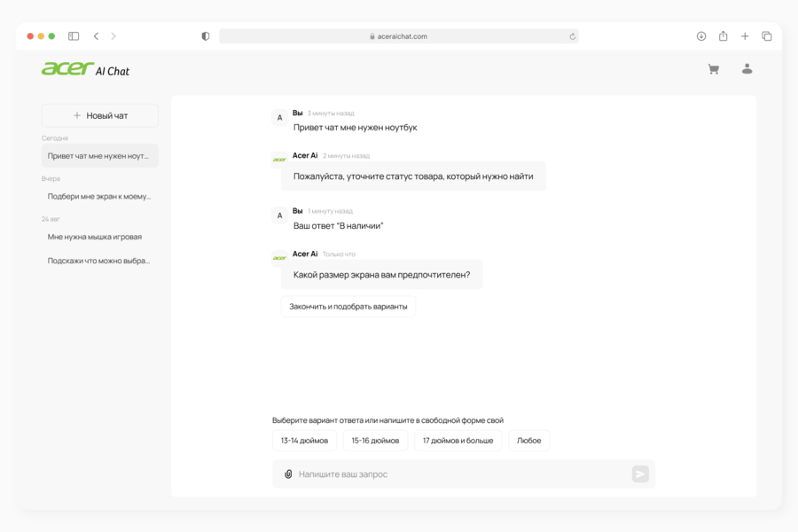Open the user profile icon
The height and width of the screenshot is (532, 798).
[x=747, y=69]
